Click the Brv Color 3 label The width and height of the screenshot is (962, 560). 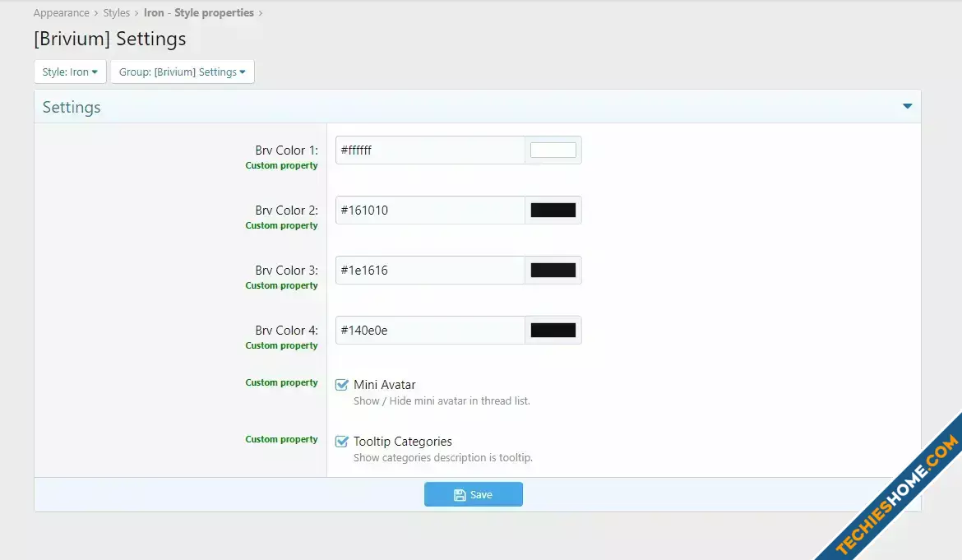[286, 271]
